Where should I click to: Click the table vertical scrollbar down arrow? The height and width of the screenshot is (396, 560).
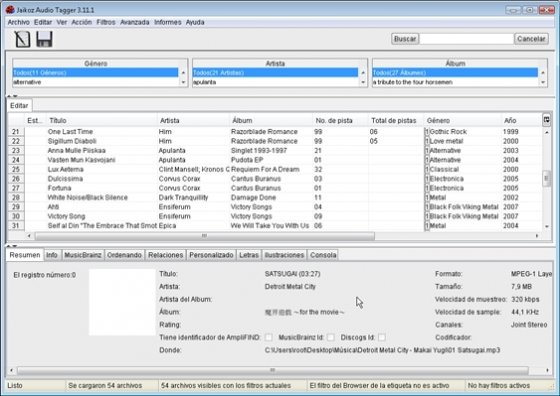point(546,226)
